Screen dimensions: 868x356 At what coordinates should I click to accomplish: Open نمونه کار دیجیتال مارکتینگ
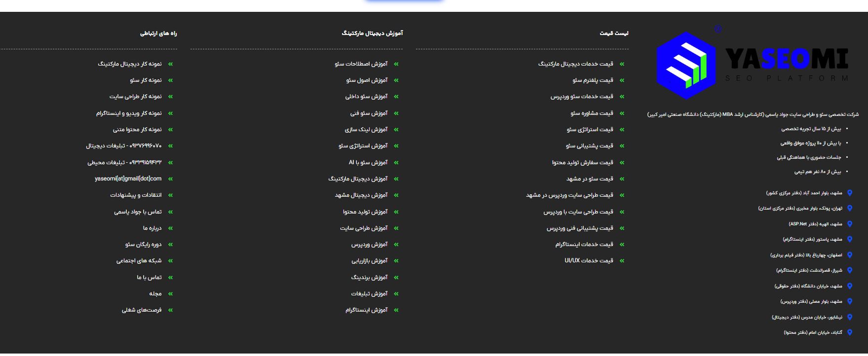pyautogui.click(x=130, y=64)
